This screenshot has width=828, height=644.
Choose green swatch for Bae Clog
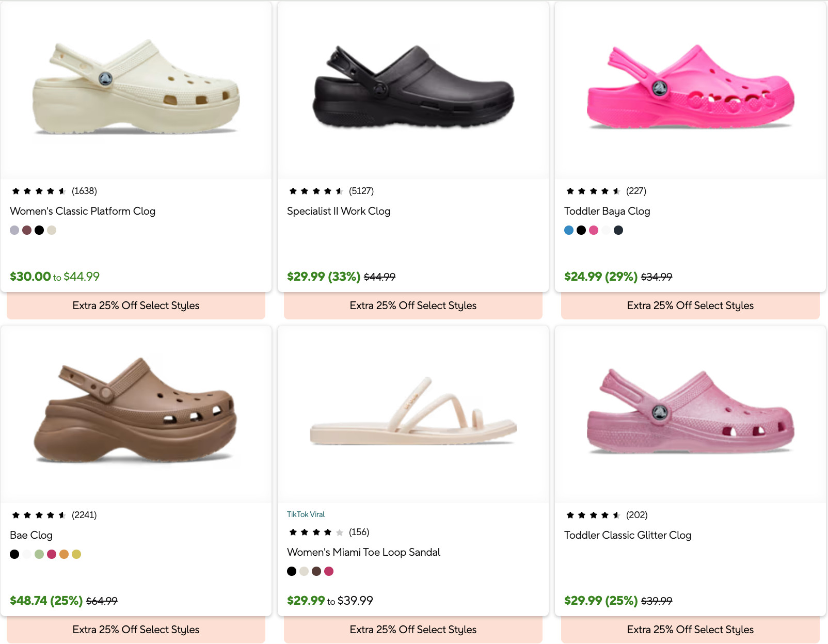pyautogui.click(x=39, y=554)
